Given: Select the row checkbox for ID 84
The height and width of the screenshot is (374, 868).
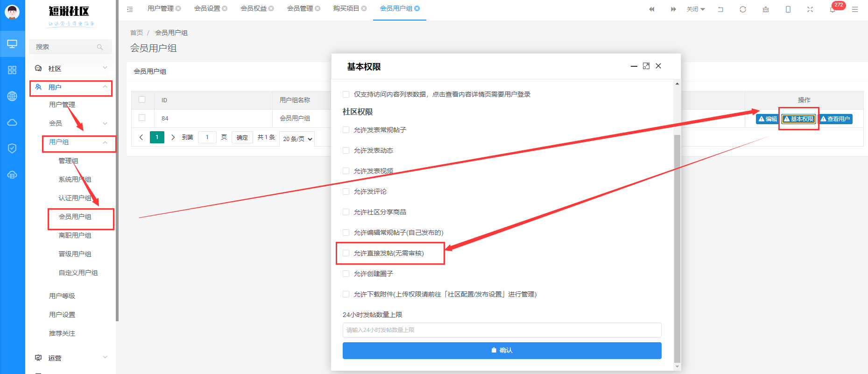Looking at the screenshot, I should pyautogui.click(x=142, y=118).
